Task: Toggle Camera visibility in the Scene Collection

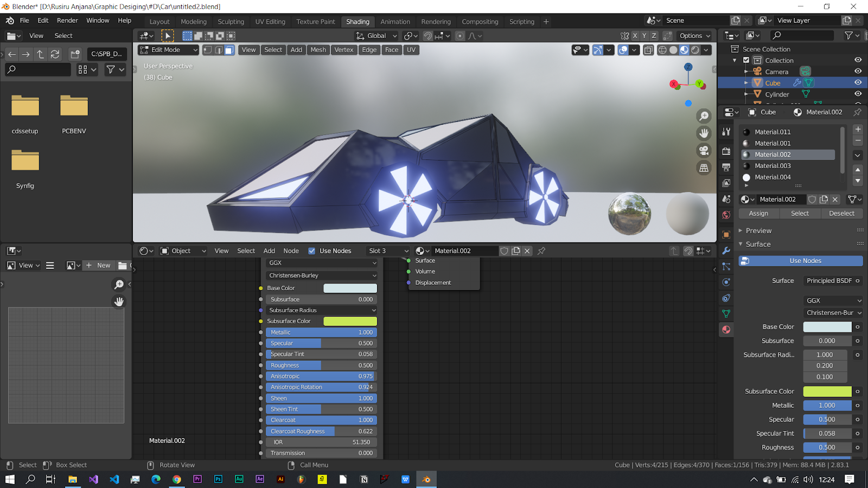Action: pos(858,71)
